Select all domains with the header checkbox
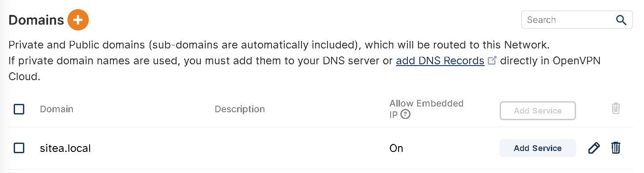The width and height of the screenshot is (644, 173). [x=19, y=109]
